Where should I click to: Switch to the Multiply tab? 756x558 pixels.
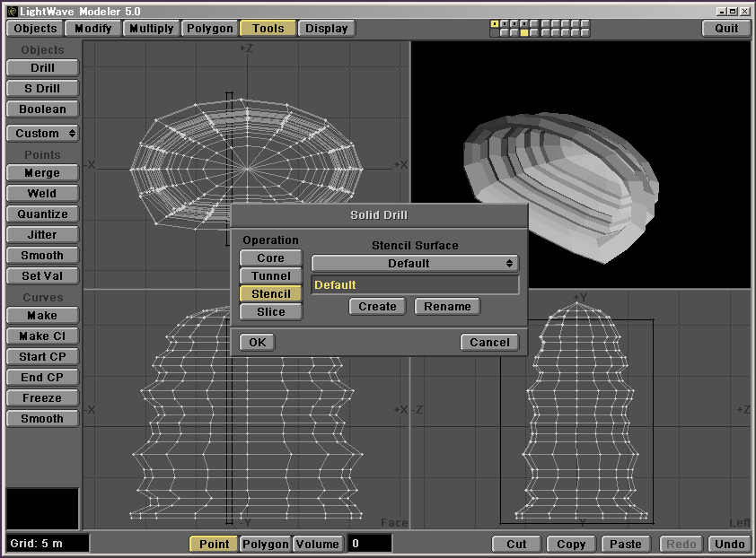151,28
